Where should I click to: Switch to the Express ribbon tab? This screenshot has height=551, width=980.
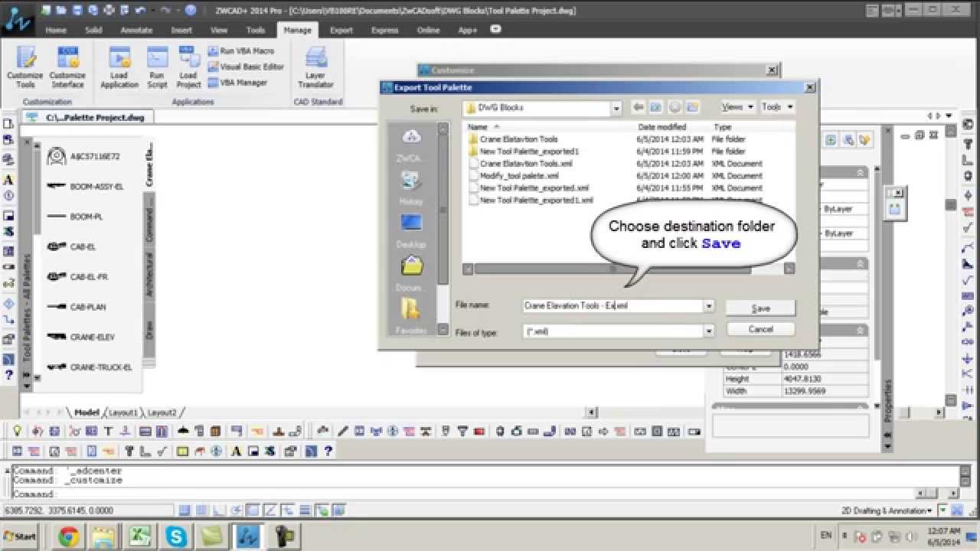[384, 30]
